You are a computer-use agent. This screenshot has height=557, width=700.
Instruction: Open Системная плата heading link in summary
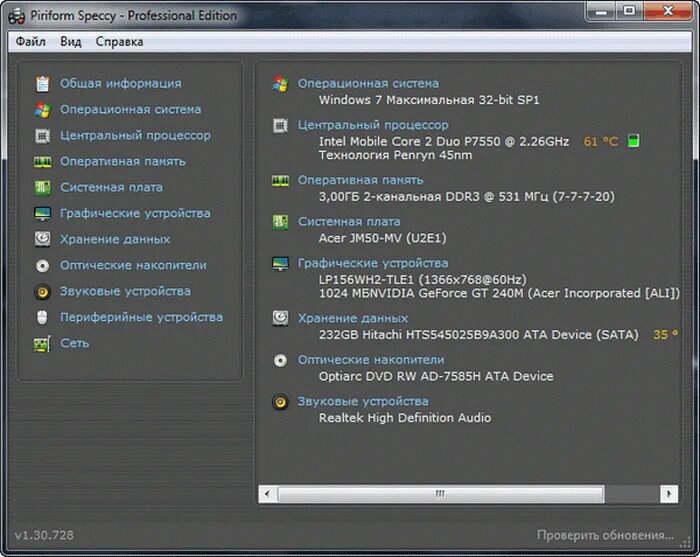point(349,221)
